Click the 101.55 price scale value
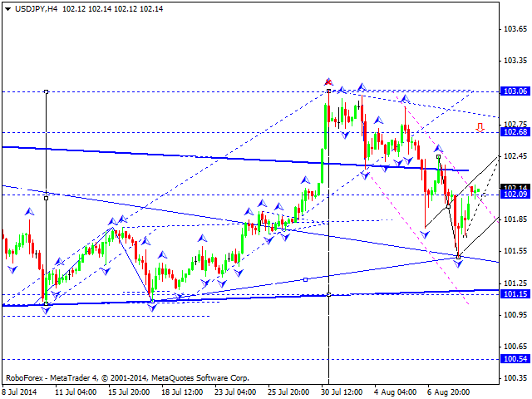The height and width of the screenshot is (399, 532). (x=515, y=251)
